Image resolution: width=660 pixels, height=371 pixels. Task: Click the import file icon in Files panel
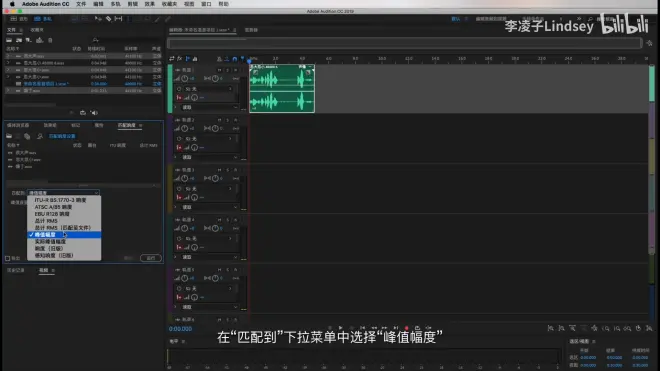point(19,40)
